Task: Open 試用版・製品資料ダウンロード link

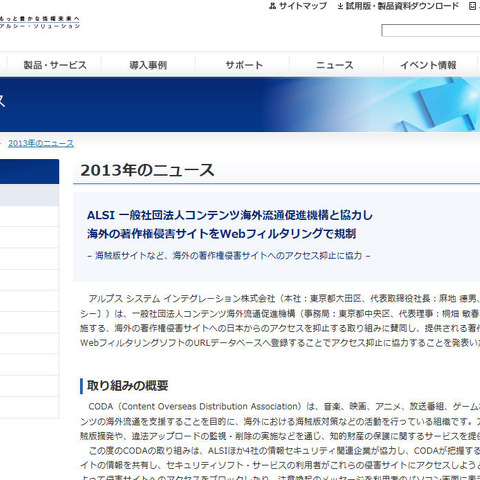Action: coord(402,6)
